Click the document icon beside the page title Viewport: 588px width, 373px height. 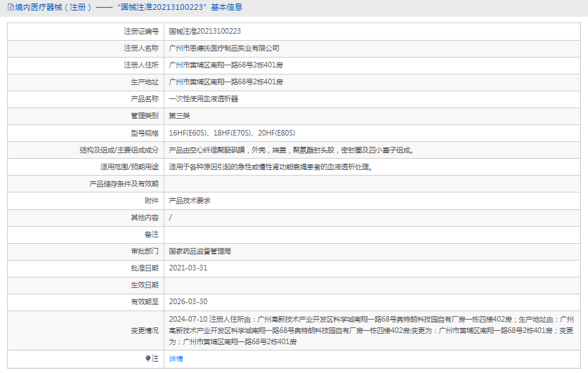[11, 7]
